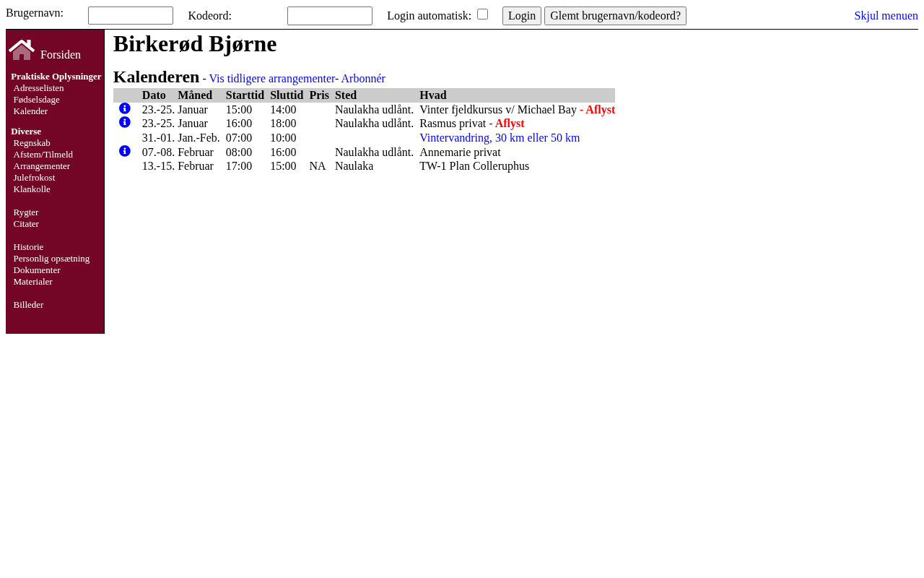The height and width of the screenshot is (578, 924).
Task: Open Adresselisten in the sidebar
Action: coord(38,88)
